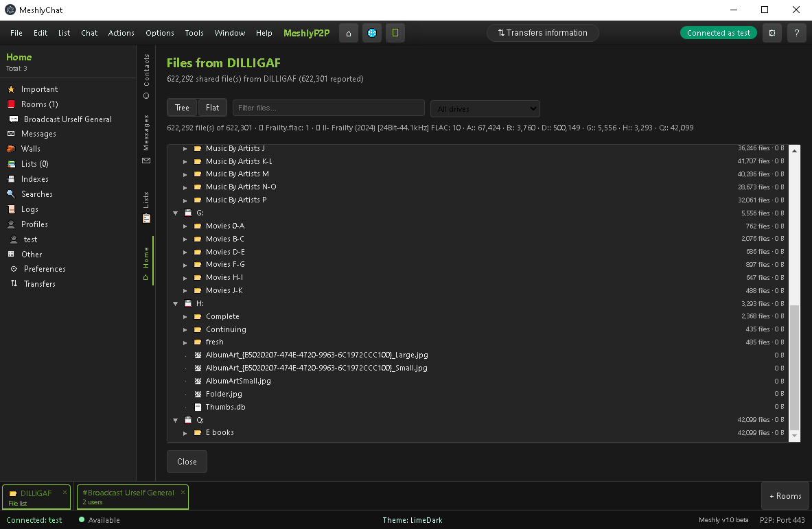Close the Broadcast Urself General tab
This screenshot has height=529, width=812.
[x=183, y=492]
